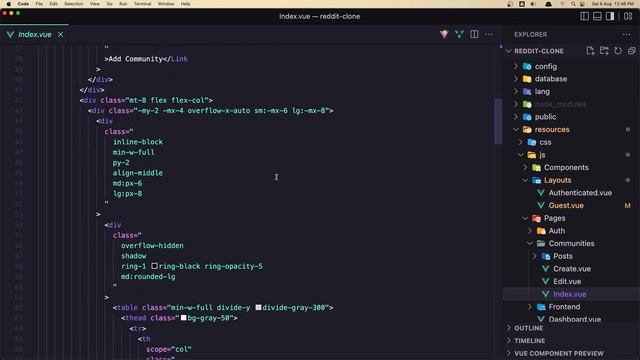This screenshot has width=640, height=360.
Task: Toggle the bottom panel layout icon
Action: [597, 16]
